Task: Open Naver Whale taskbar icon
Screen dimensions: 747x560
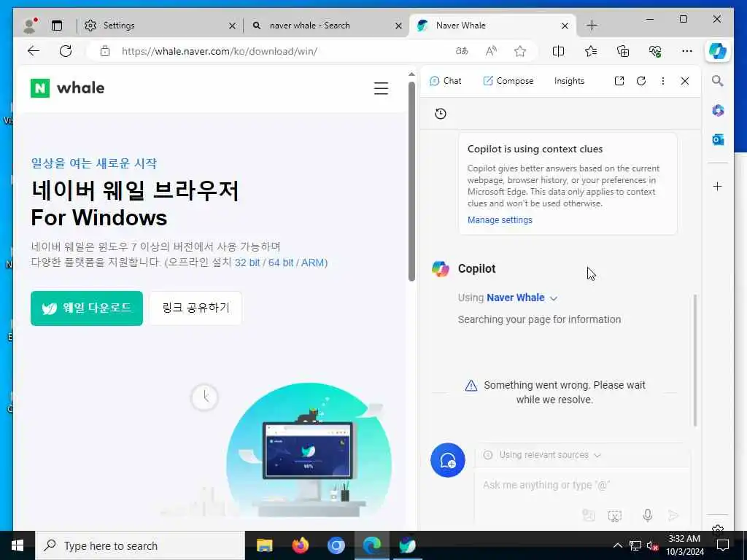Action: 407,545
